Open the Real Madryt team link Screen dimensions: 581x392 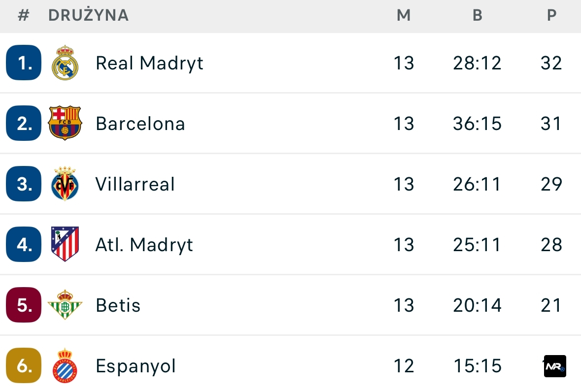[x=149, y=63]
